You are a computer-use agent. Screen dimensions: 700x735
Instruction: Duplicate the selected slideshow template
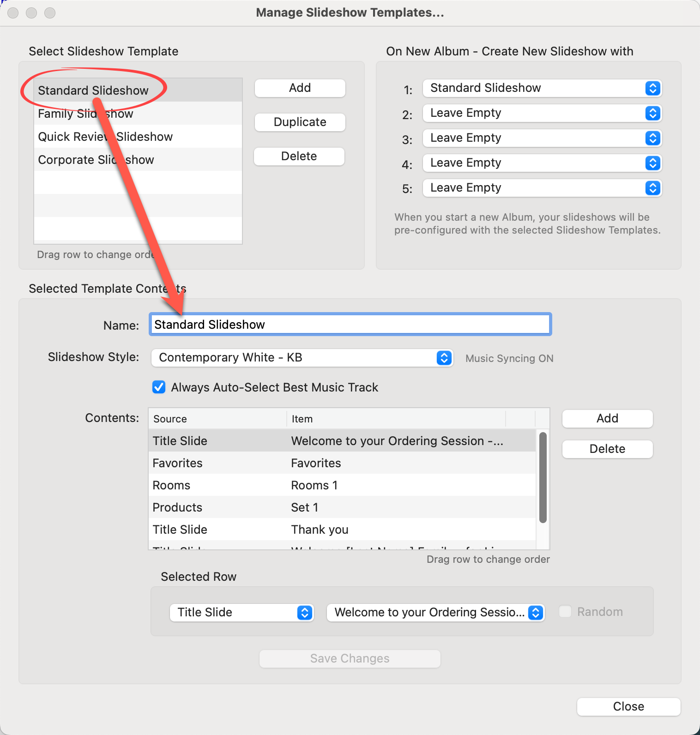point(300,122)
